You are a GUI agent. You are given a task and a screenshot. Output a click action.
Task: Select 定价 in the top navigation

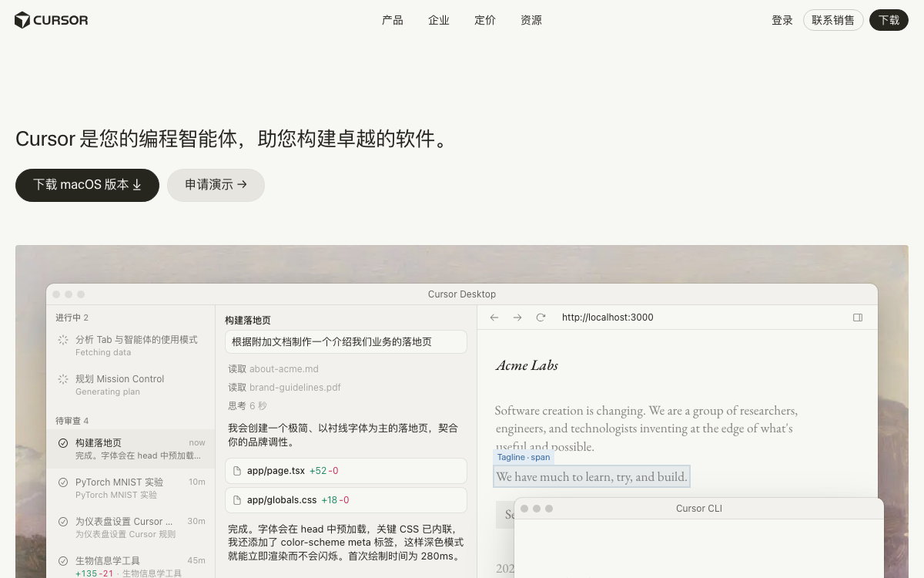(485, 20)
